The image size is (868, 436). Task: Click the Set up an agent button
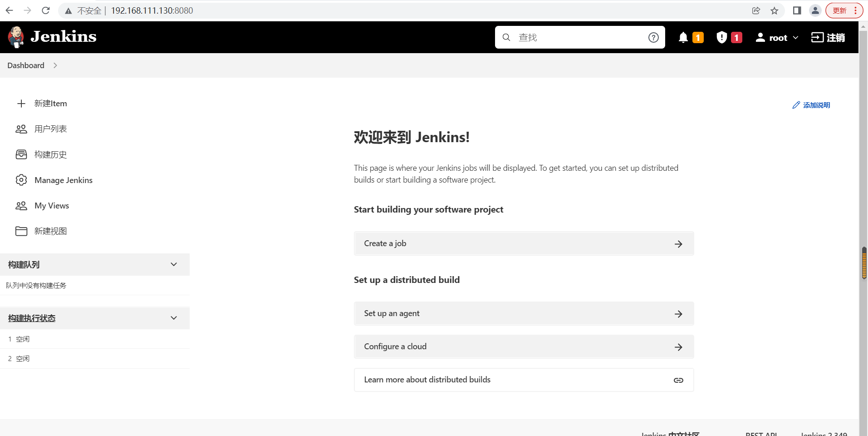point(524,313)
